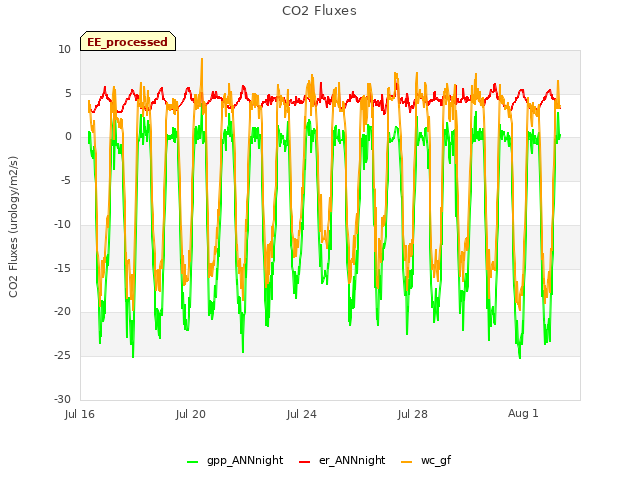This screenshot has height=480, width=640.
Task: Click the Jul 20 x-axis label
Action: [x=191, y=414]
